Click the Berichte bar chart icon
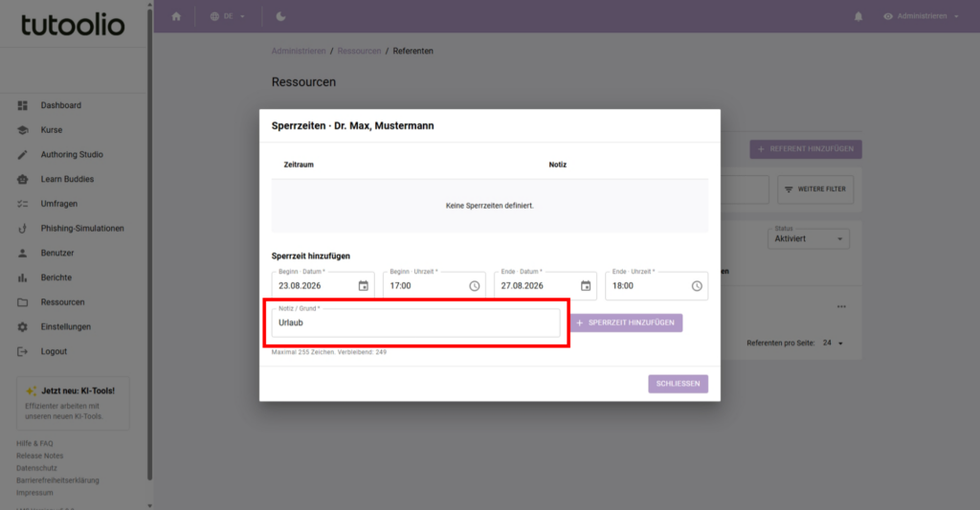Screen dimensions: 980x510 (23, 277)
